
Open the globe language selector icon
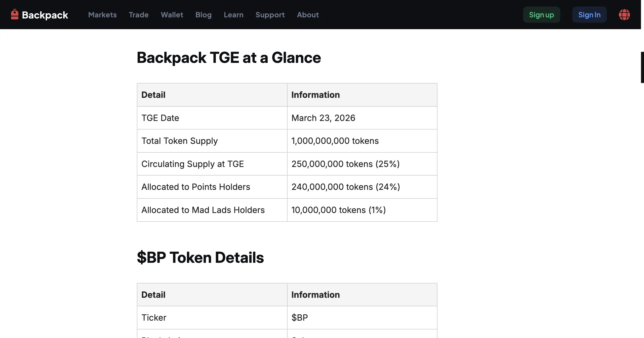click(x=624, y=15)
